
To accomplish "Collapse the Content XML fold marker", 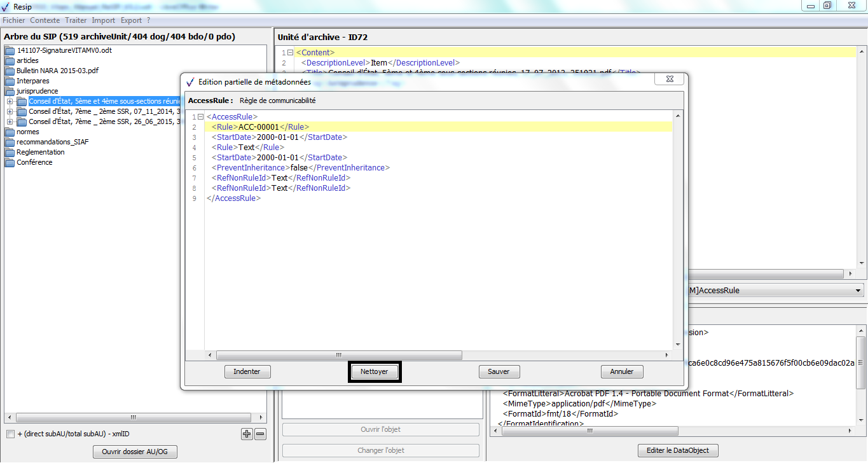I will pos(290,53).
